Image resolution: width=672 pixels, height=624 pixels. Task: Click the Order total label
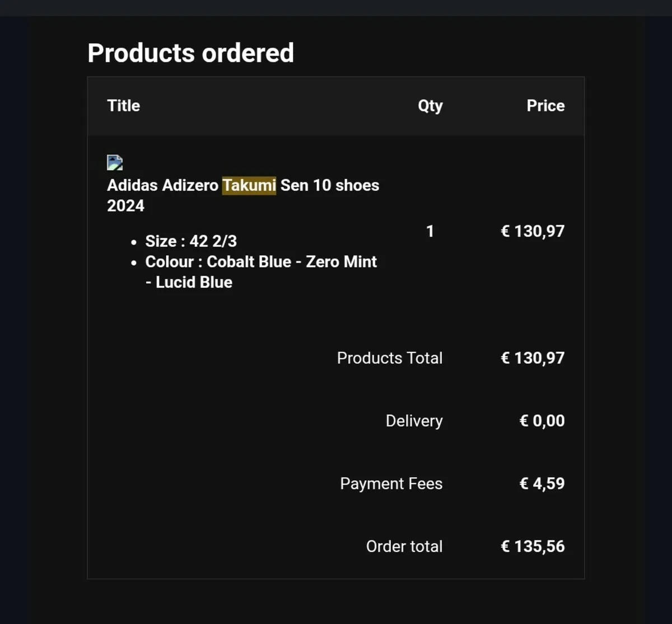[x=404, y=546]
